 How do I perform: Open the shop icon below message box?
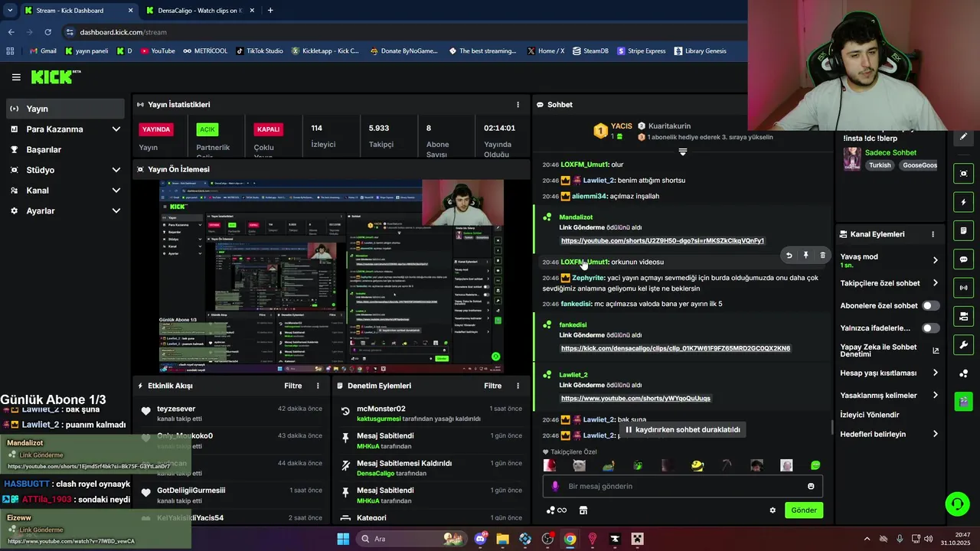tap(583, 510)
